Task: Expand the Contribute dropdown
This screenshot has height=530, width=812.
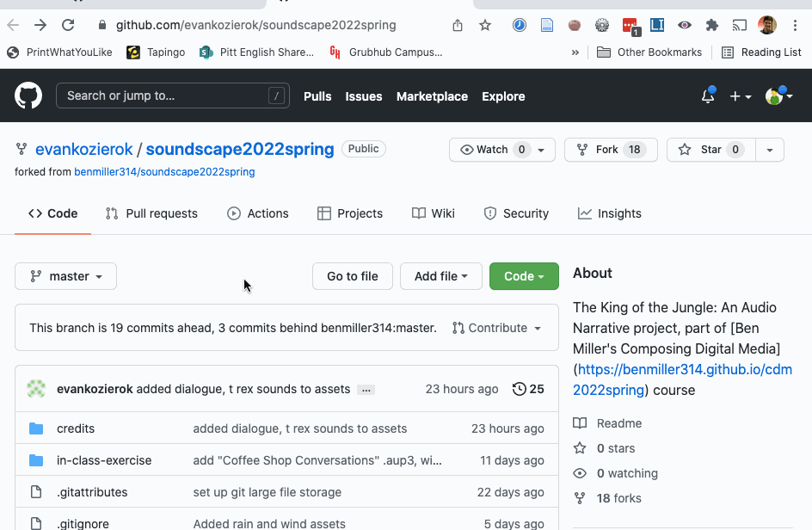Action: click(x=496, y=328)
